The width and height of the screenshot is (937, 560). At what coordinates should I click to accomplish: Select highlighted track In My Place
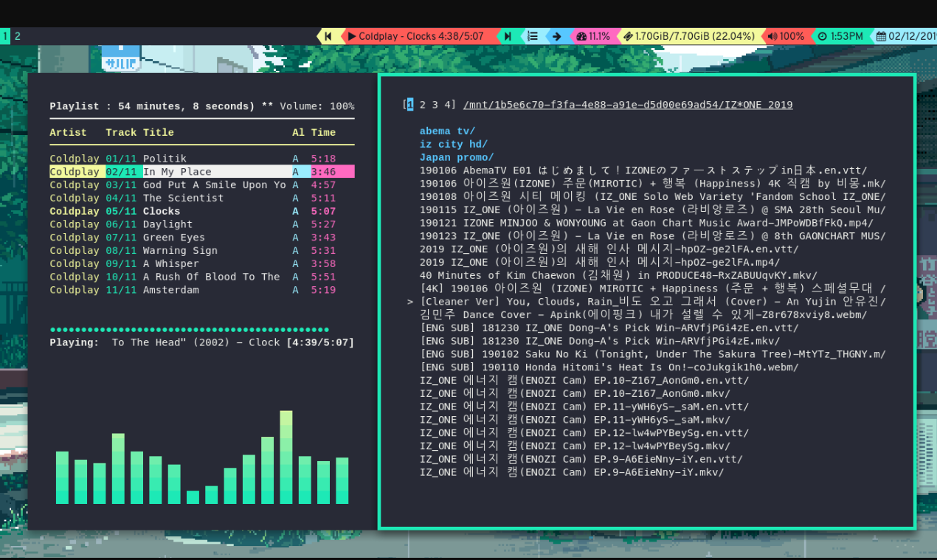202,172
